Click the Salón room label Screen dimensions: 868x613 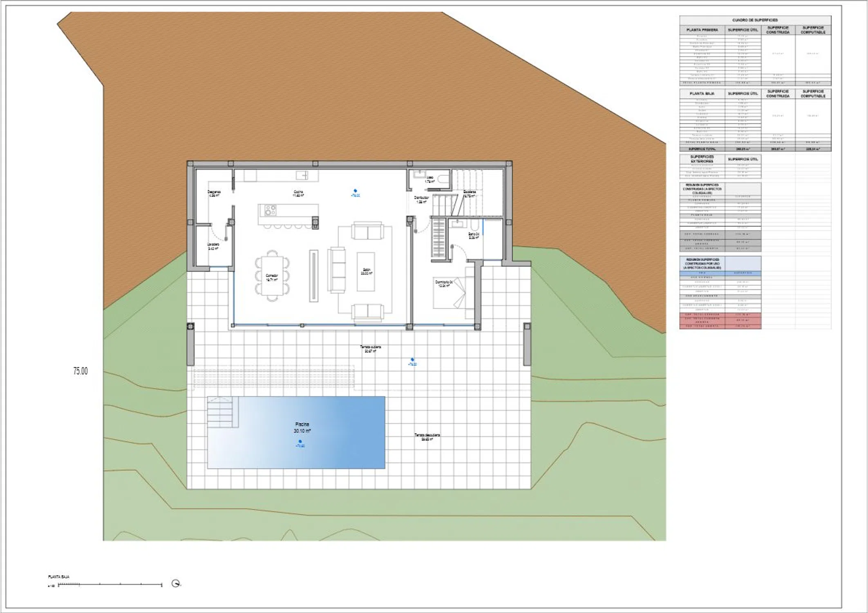[x=366, y=272]
